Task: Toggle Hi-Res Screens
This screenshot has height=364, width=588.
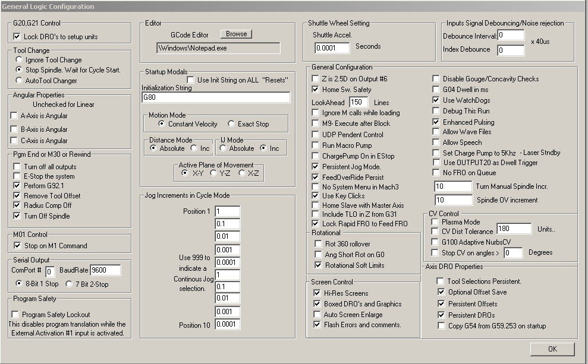Action: 317,293
